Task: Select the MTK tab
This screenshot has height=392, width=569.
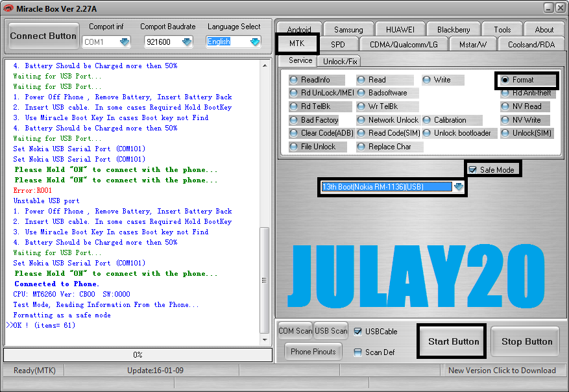Action: point(297,43)
